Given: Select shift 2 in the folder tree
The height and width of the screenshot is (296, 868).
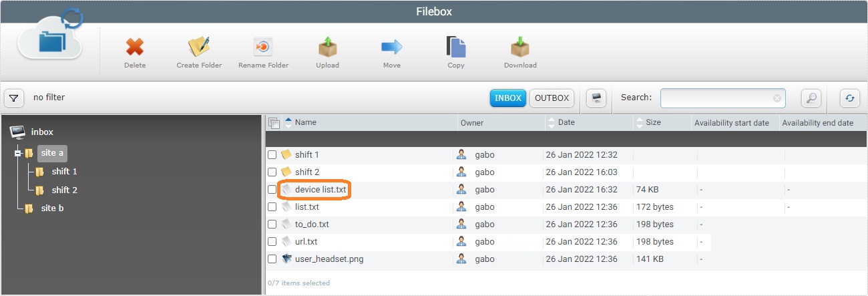Looking at the screenshot, I should pos(65,190).
